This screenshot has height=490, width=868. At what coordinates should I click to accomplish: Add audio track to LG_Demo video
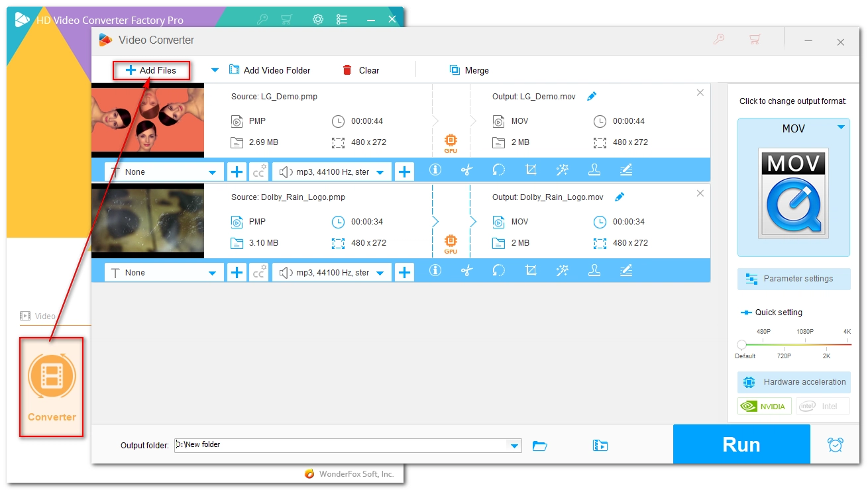tap(404, 171)
